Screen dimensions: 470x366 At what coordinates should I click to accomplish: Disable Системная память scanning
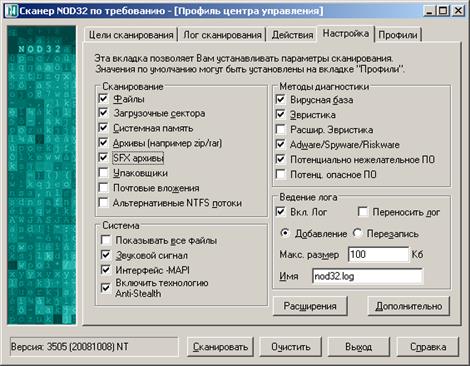(103, 127)
